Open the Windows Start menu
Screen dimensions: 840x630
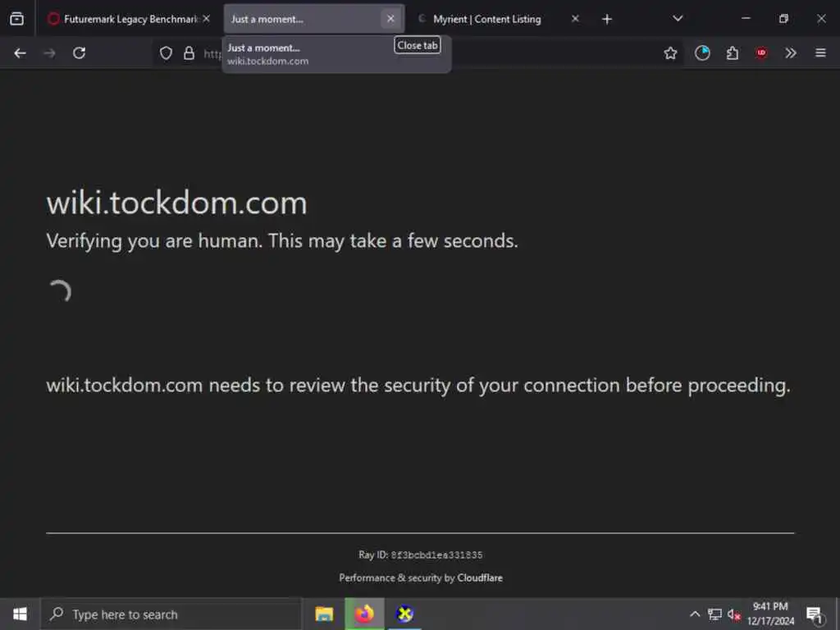coord(20,614)
